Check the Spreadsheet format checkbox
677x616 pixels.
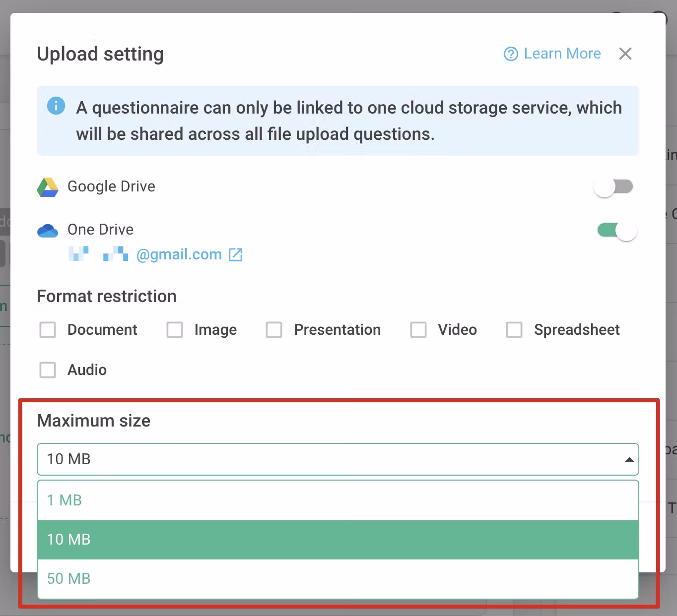(x=514, y=330)
